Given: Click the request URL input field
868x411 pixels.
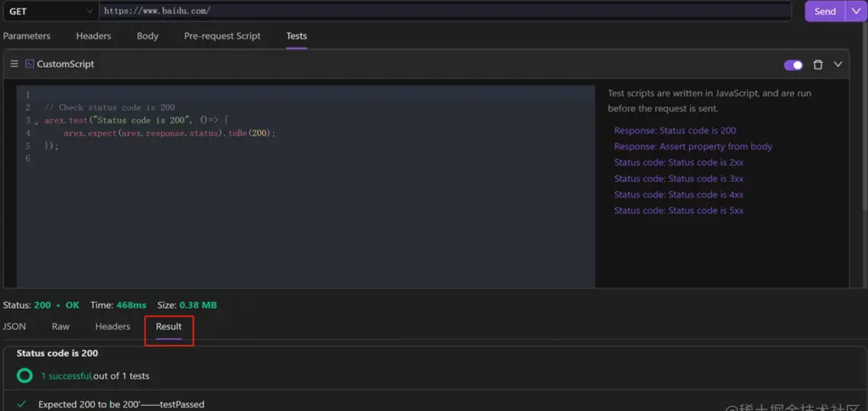Looking at the screenshot, I should click(x=445, y=11).
